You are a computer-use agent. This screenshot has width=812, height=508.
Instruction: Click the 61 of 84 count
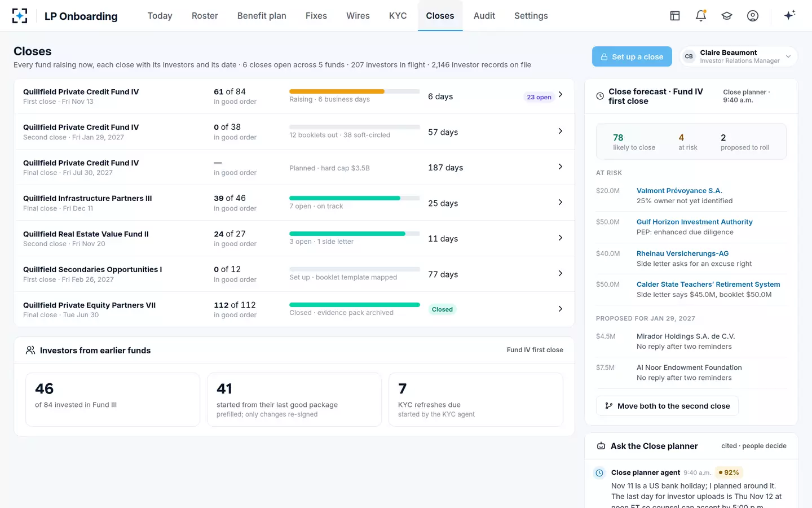230,91
